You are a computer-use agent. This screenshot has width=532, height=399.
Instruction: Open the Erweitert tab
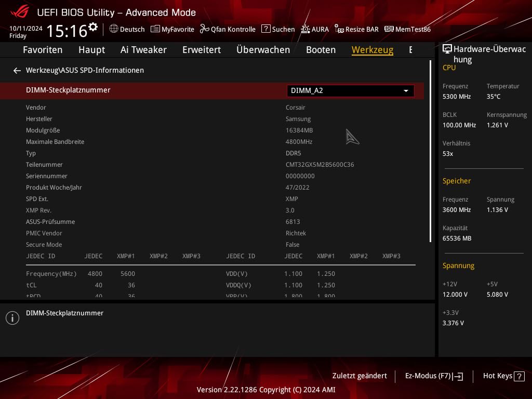(202, 50)
